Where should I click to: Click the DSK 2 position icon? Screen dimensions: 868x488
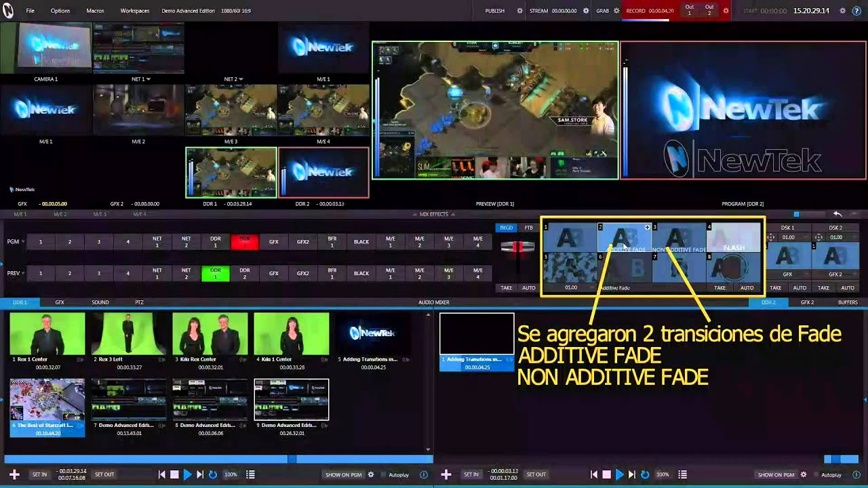(818, 237)
